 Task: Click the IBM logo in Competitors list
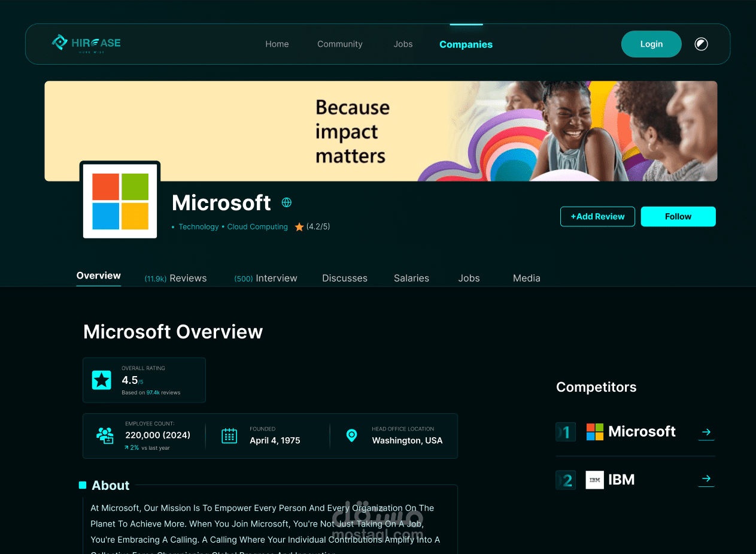click(595, 480)
